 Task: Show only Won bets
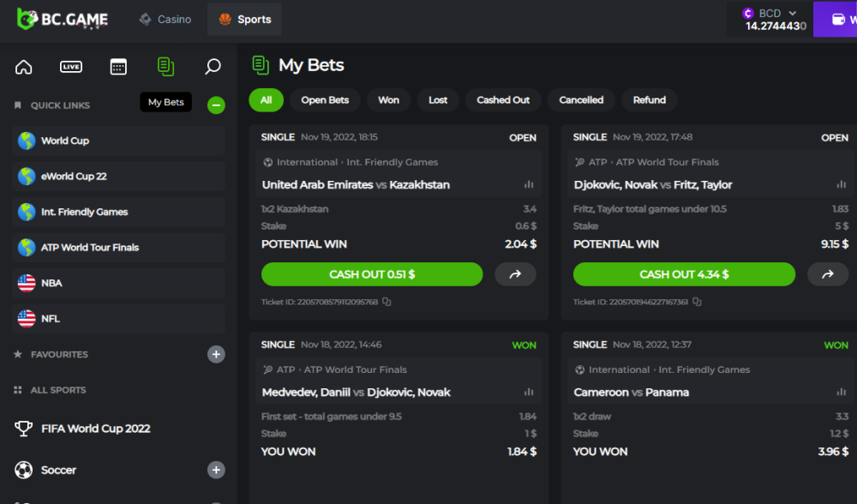[388, 100]
